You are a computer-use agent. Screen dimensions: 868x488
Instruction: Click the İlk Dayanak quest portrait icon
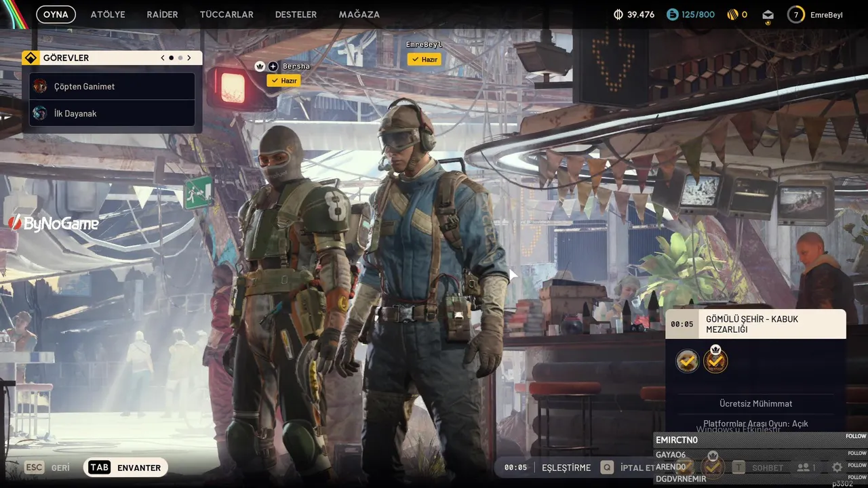pos(40,113)
